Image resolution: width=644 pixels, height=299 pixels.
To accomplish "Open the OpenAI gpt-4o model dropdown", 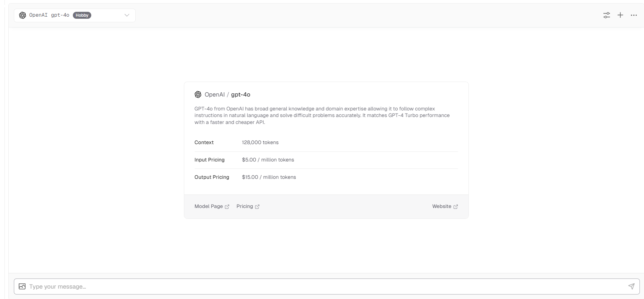I will (49, 15).
